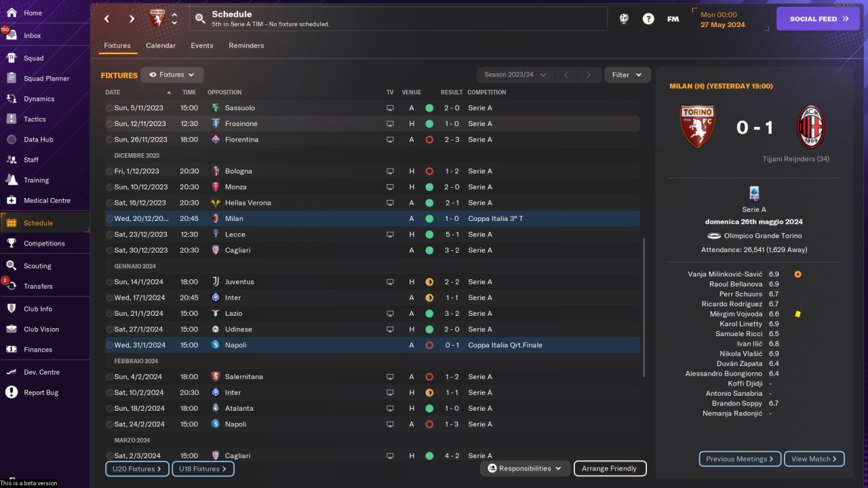This screenshot has height=488, width=868.
Task: Toggle the check mark on the Sassuolo fixture
Action: click(x=109, y=108)
